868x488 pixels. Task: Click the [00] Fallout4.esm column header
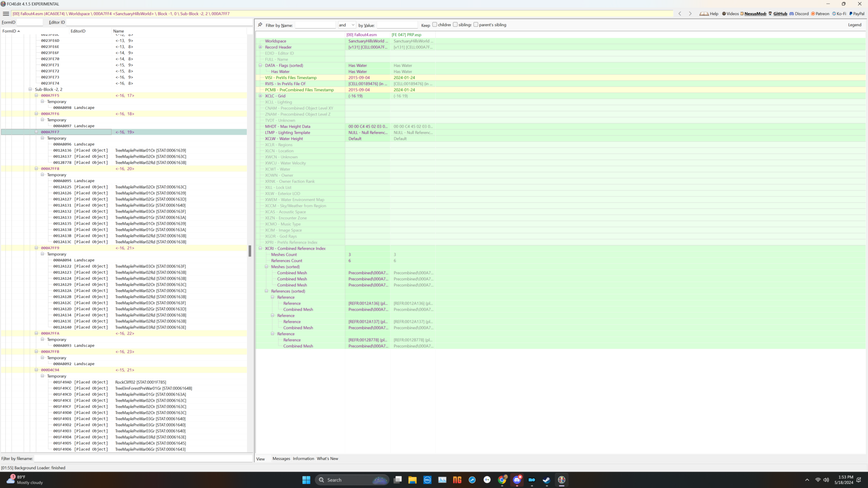click(x=368, y=35)
